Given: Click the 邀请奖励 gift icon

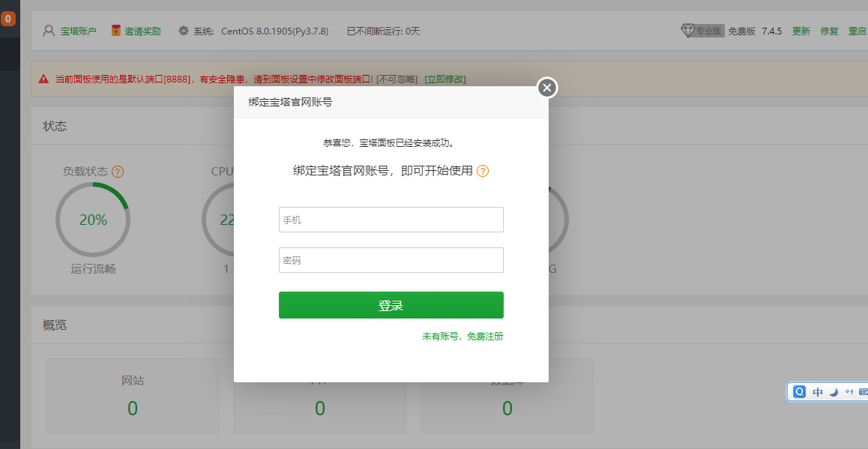Looking at the screenshot, I should click(116, 31).
